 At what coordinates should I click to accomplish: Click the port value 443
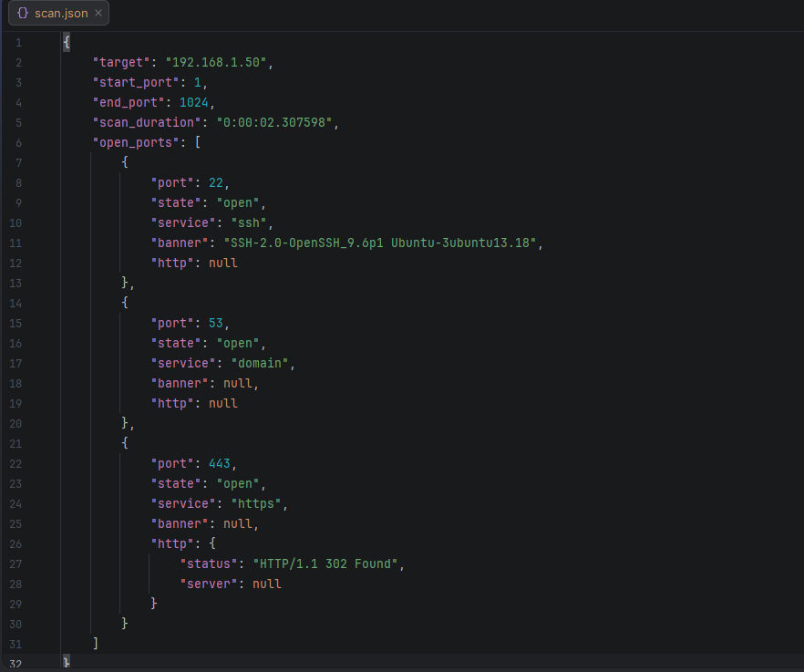[x=220, y=464]
